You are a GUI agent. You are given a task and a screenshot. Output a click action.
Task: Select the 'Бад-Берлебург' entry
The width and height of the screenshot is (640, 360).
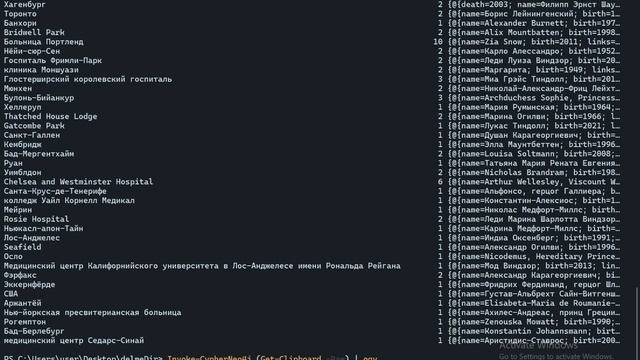[34, 331]
